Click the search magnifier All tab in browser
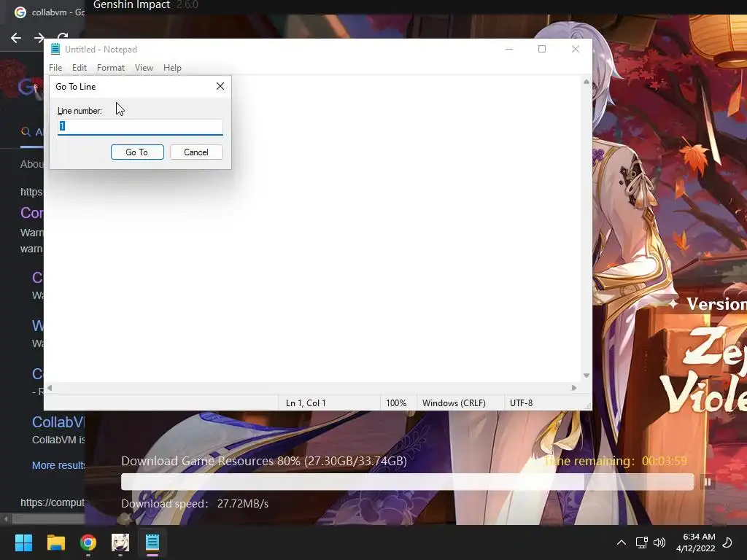Viewport: 747px width, 560px height. click(x=31, y=132)
